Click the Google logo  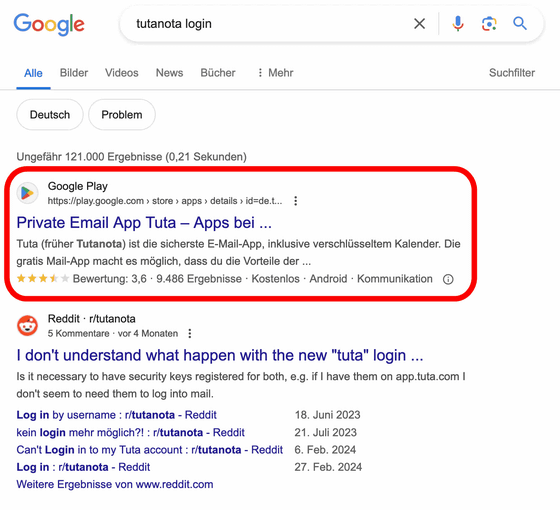pos(49,24)
